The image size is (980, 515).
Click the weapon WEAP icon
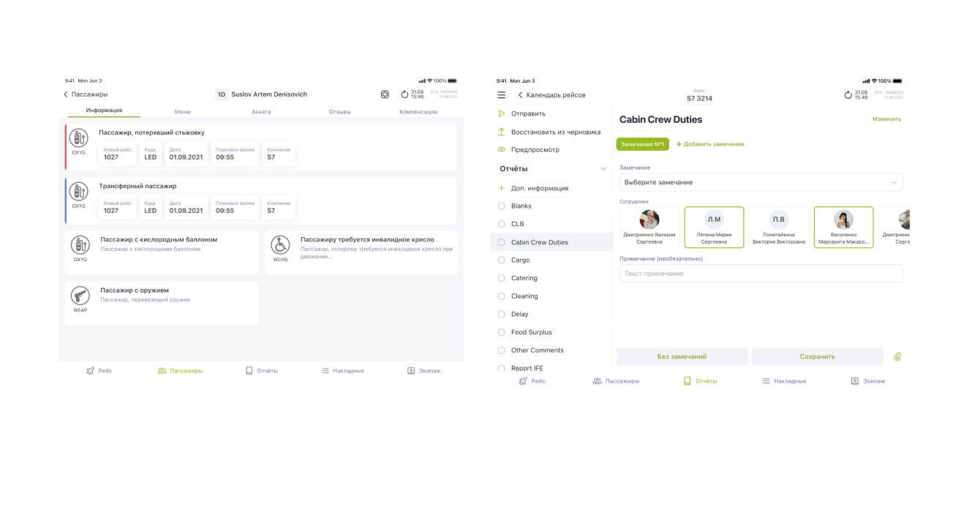80,296
